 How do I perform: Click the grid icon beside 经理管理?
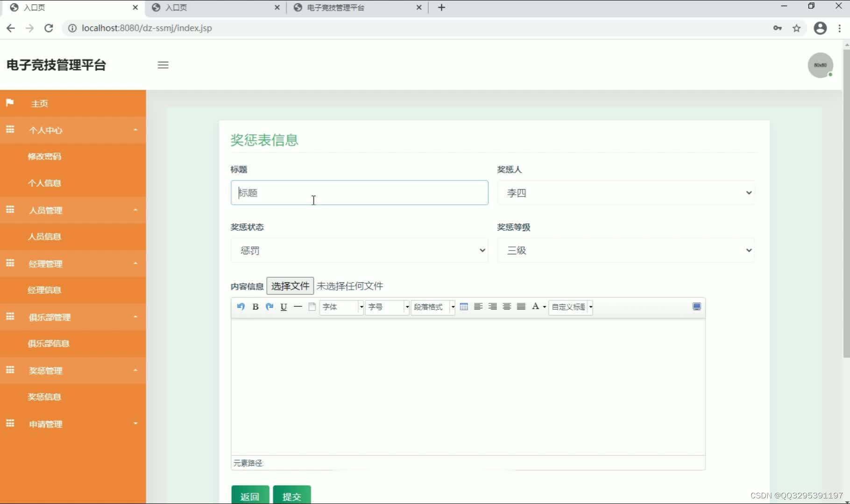tap(10, 263)
